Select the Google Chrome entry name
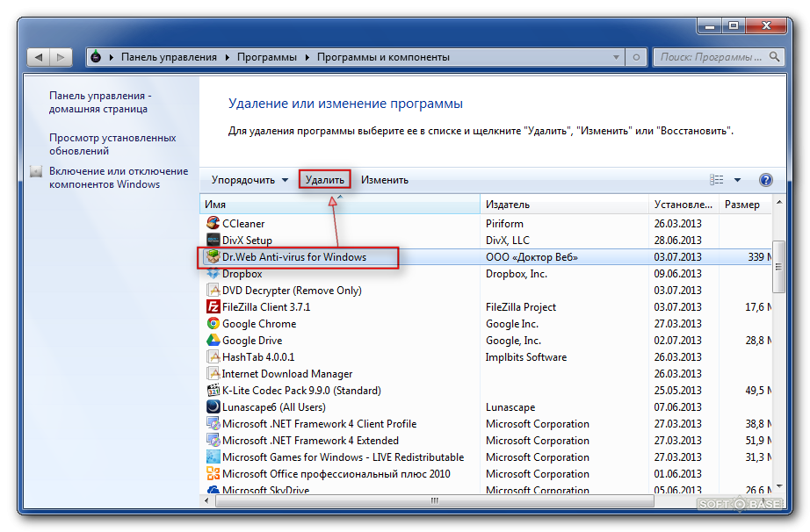 pyautogui.click(x=259, y=324)
